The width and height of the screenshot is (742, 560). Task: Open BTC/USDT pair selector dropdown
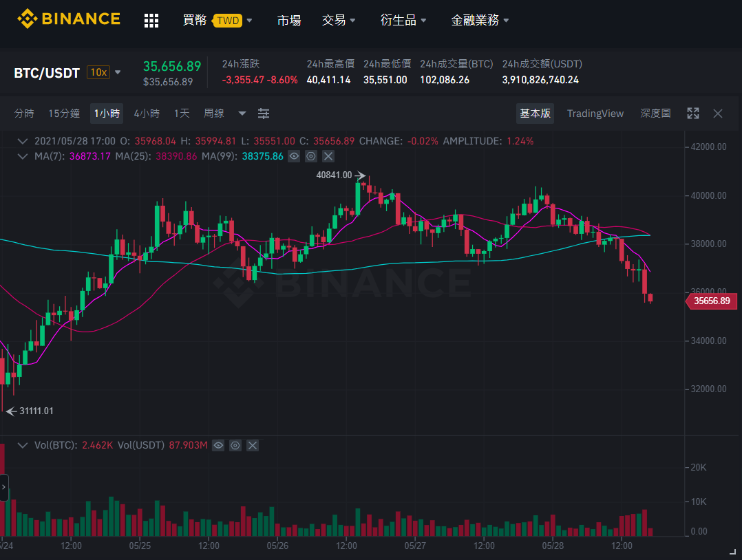(x=118, y=72)
